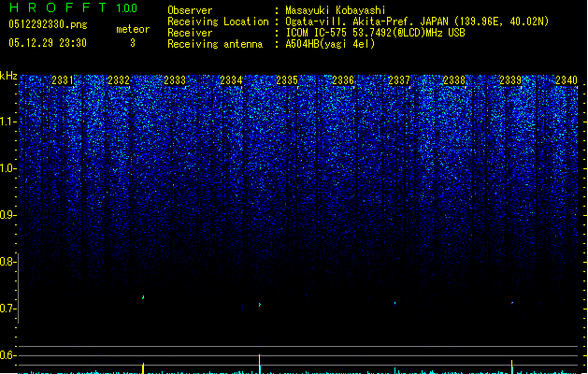588x374 pixels.
Task: Click the meteor count value 3
Action: tap(133, 43)
